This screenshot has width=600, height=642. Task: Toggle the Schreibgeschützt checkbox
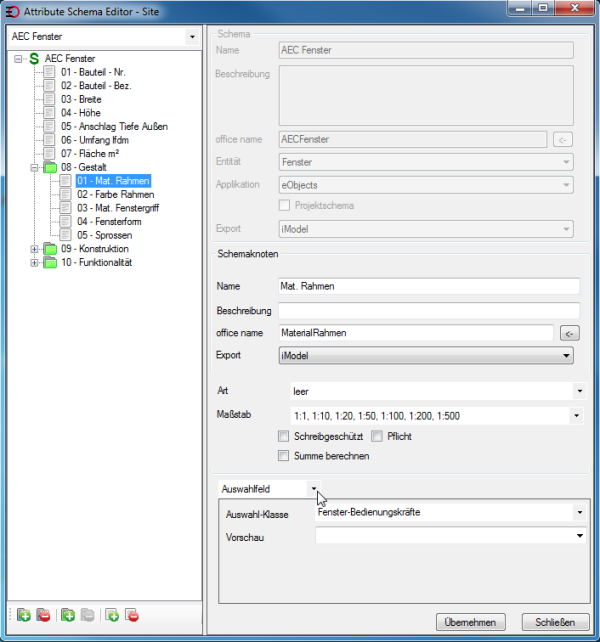pyautogui.click(x=283, y=436)
